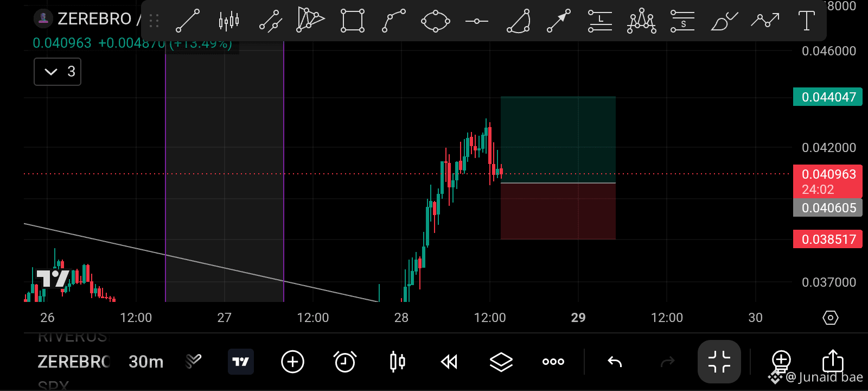This screenshot has width=868, height=391.
Task: Select the Head and Shoulders pattern tool
Action: tap(642, 21)
